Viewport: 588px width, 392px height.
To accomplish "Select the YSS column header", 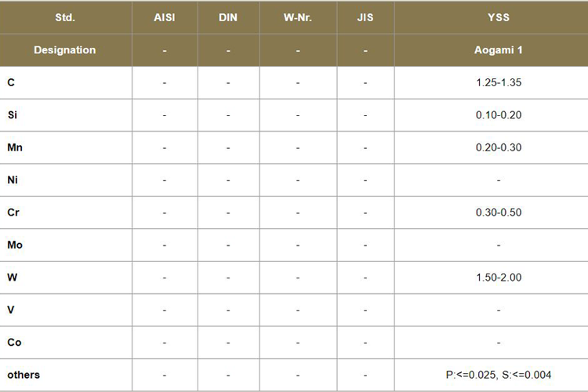I will 499,17.
